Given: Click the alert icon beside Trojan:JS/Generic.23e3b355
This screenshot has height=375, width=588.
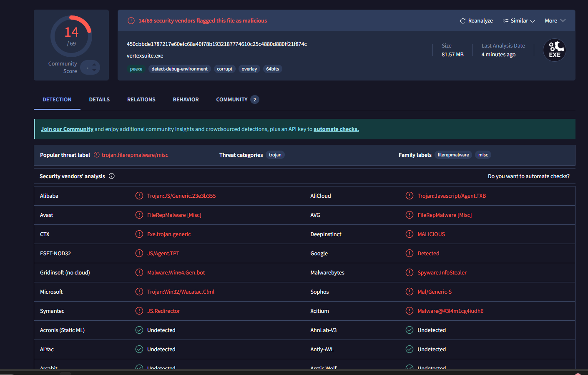Looking at the screenshot, I should [x=139, y=196].
